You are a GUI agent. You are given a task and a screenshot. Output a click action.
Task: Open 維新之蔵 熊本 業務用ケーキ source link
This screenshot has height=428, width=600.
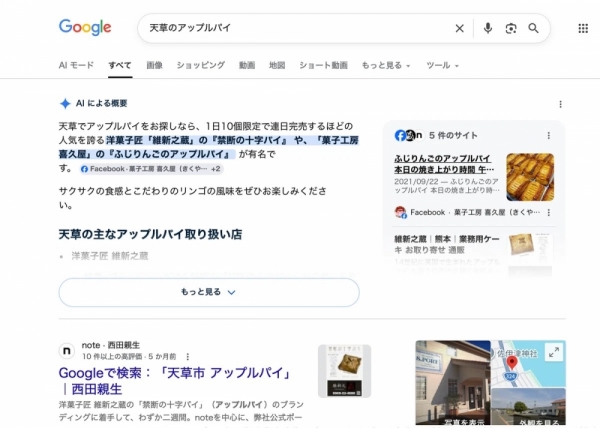point(447,244)
